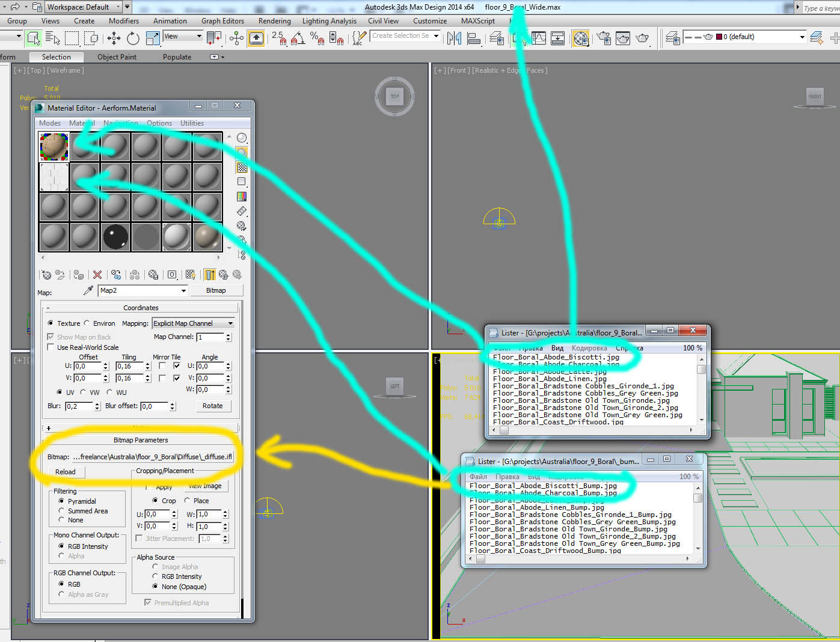Open Material/Map Navigator icon
The height and width of the screenshot is (642, 840).
[242, 255]
